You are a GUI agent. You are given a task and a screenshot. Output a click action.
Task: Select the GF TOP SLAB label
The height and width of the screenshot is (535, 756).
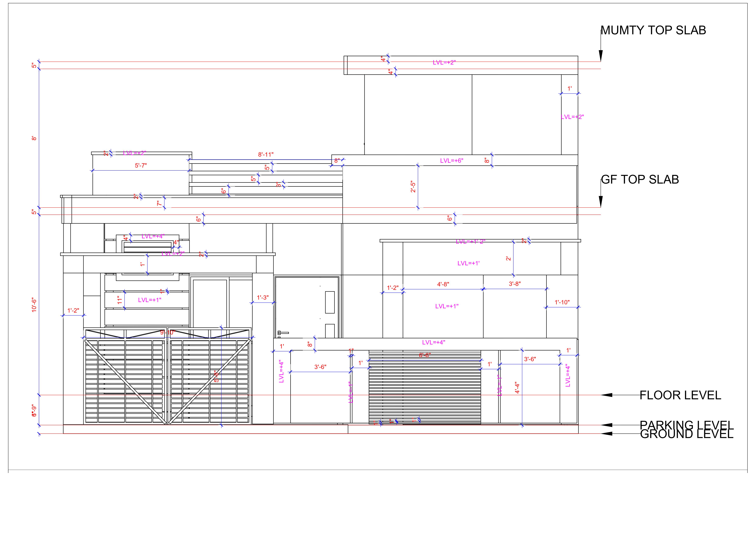click(x=640, y=180)
